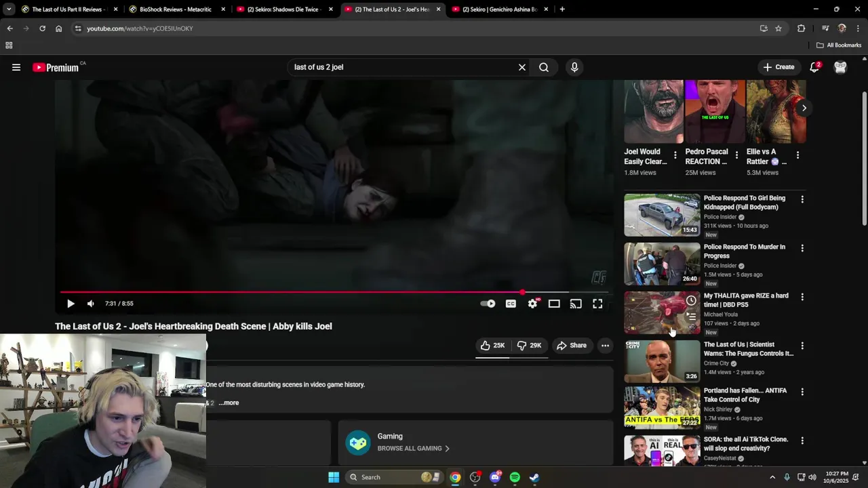This screenshot has height=488, width=868.
Task: Open YouTube account avatar menu
Action: click(x=840, y=67)
